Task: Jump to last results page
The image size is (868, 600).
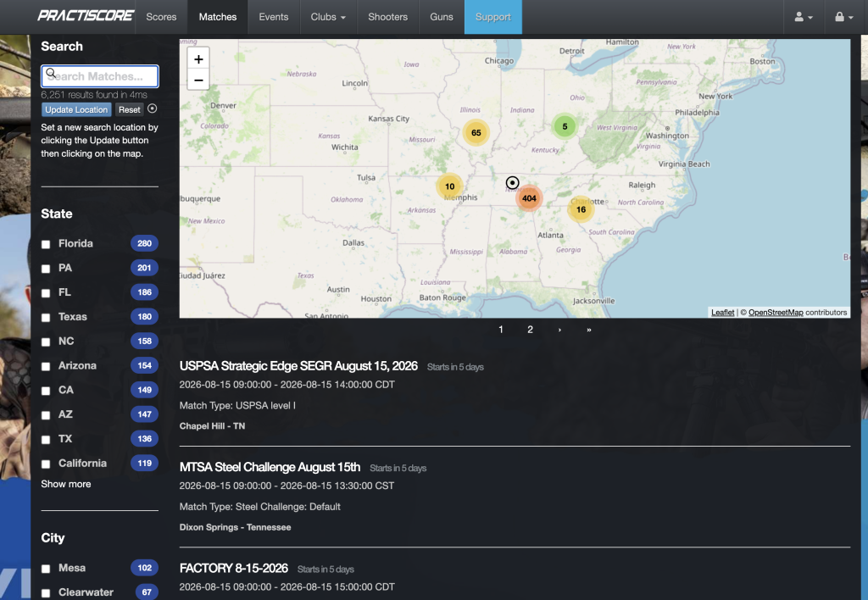Action: tap(588, 330)
